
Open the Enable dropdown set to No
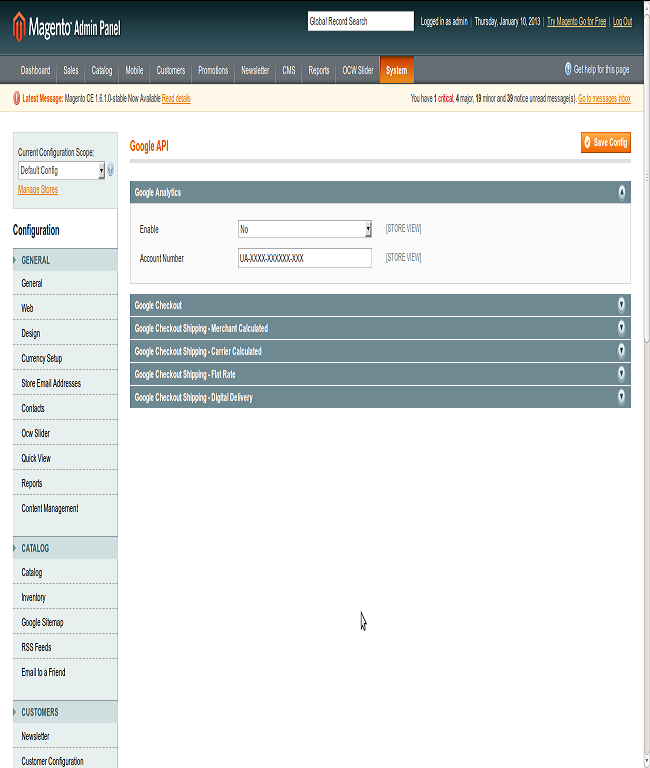(305, 229)
